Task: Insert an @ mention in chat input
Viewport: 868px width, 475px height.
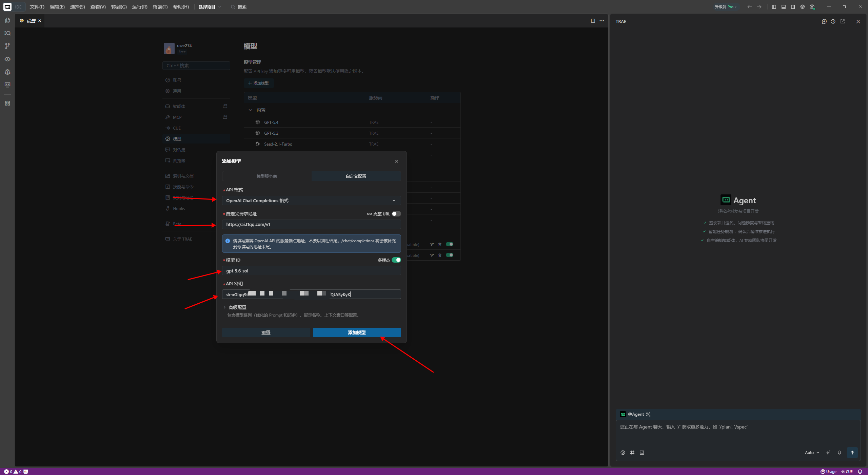Action: click(623, 453)
